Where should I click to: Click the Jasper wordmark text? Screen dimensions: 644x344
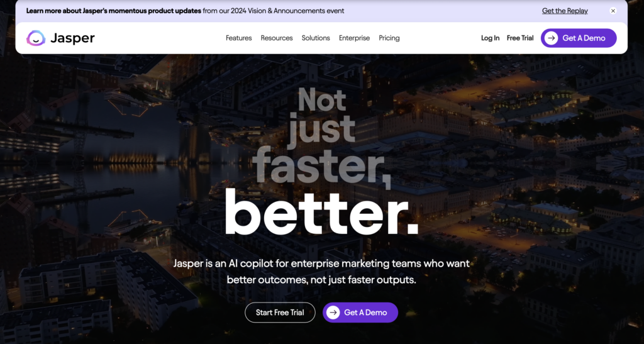point(73,38)
